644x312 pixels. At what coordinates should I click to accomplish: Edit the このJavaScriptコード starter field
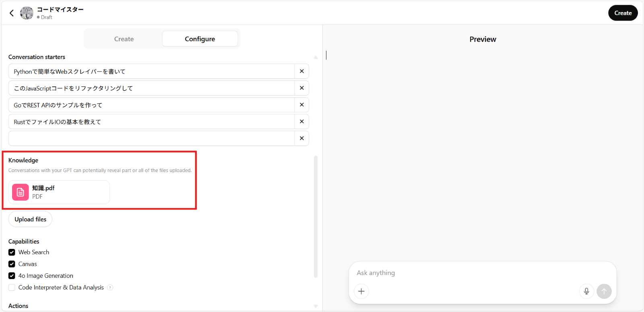click(151, 88)
